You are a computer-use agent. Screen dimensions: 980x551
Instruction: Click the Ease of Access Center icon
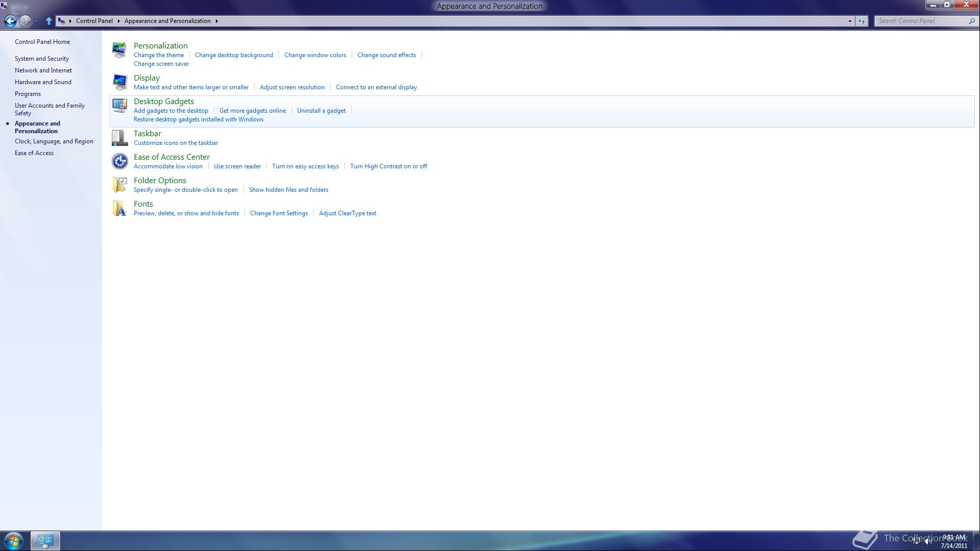(x=119, y=161)
